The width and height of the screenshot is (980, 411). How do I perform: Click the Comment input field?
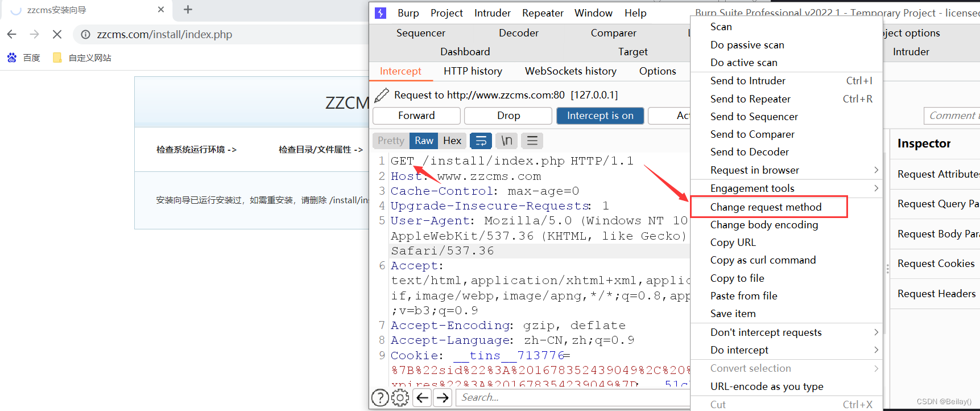coord(952,116)
